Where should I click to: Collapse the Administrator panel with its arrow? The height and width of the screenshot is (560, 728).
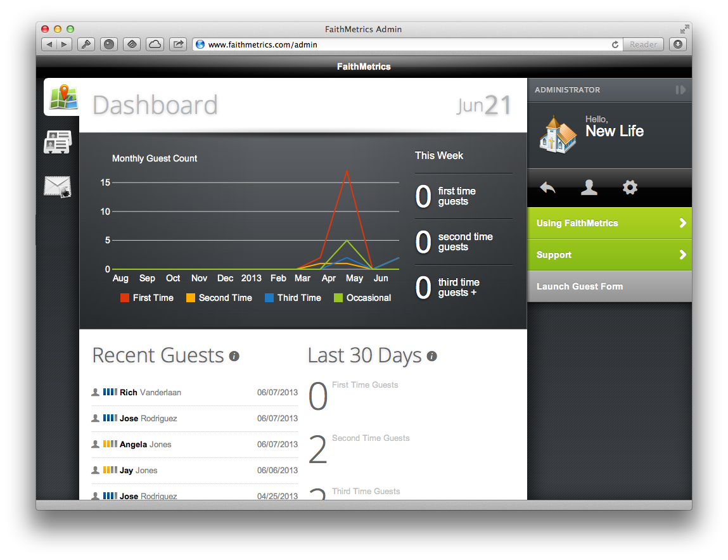(x=682, y=90)
